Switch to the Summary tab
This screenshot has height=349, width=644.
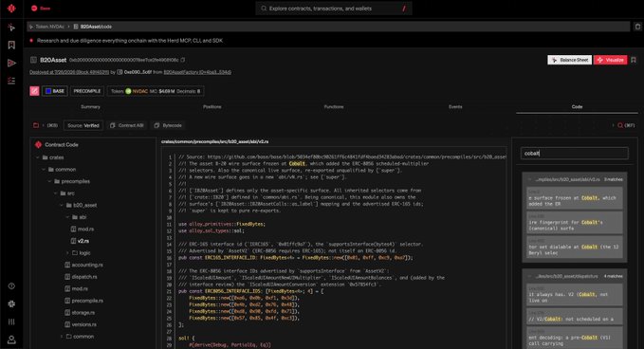click(90, 107)
